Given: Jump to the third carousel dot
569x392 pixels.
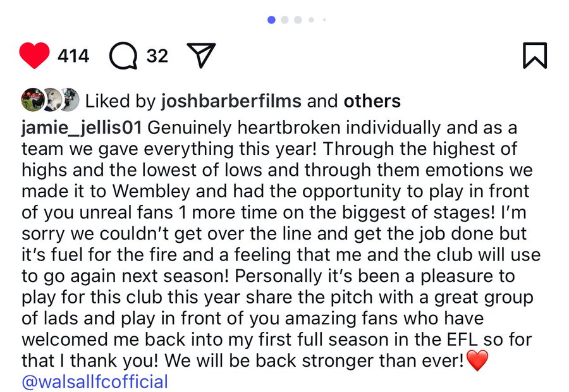Looking at the screenshot, I should click(x=298, y=20).
